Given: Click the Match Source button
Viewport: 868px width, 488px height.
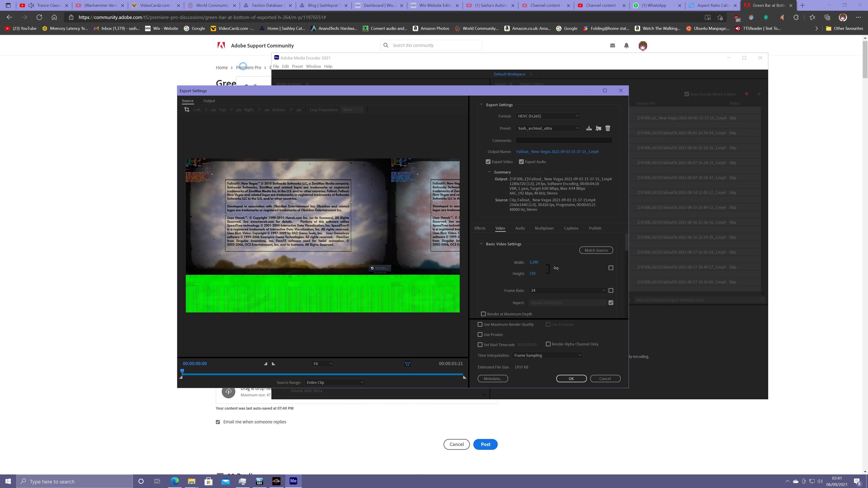Looking at the screenshot, I should (596, 250).
